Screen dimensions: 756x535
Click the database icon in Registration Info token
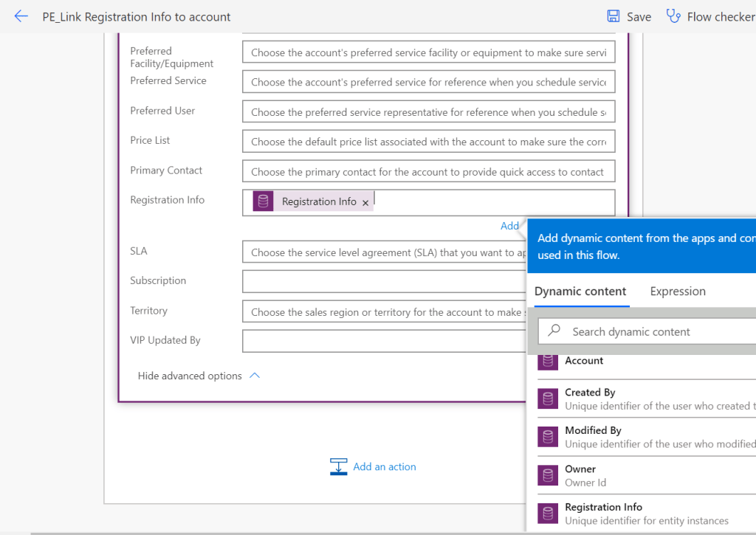[264, 201]
